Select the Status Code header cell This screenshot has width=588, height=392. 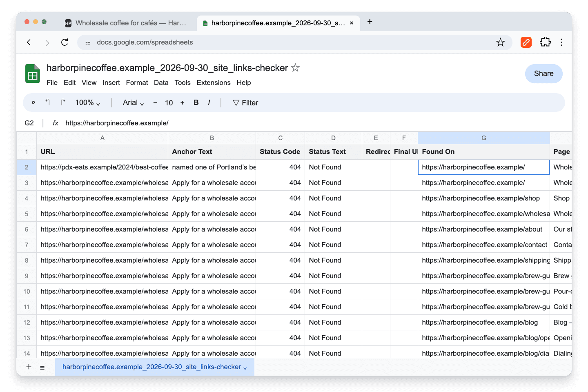point(280,151)
